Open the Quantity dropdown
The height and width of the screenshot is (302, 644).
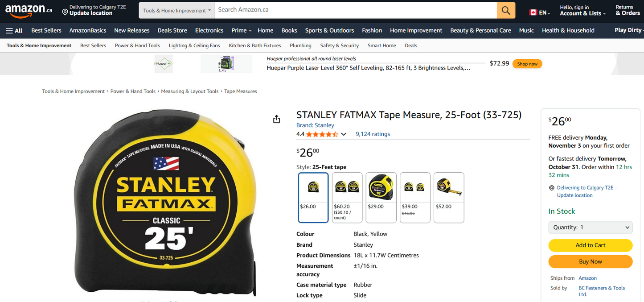[590, 227]
